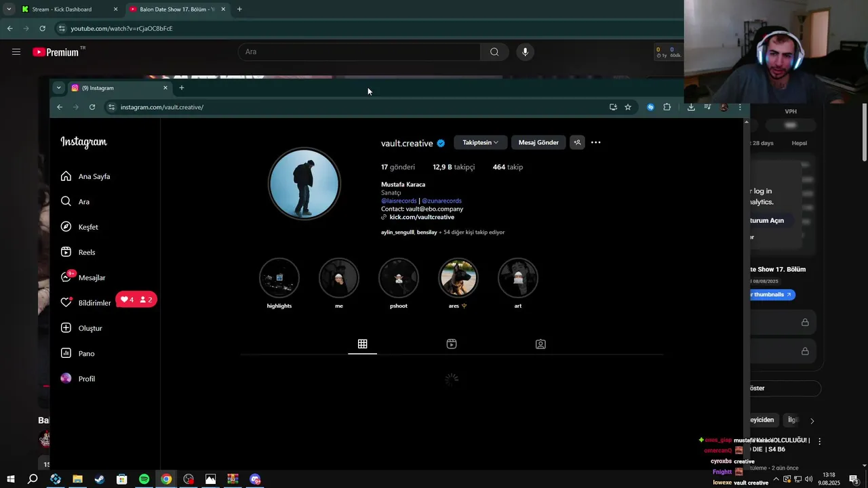Select the tagged photos tab
The image size is (868, 488).
tap(540, 344)
